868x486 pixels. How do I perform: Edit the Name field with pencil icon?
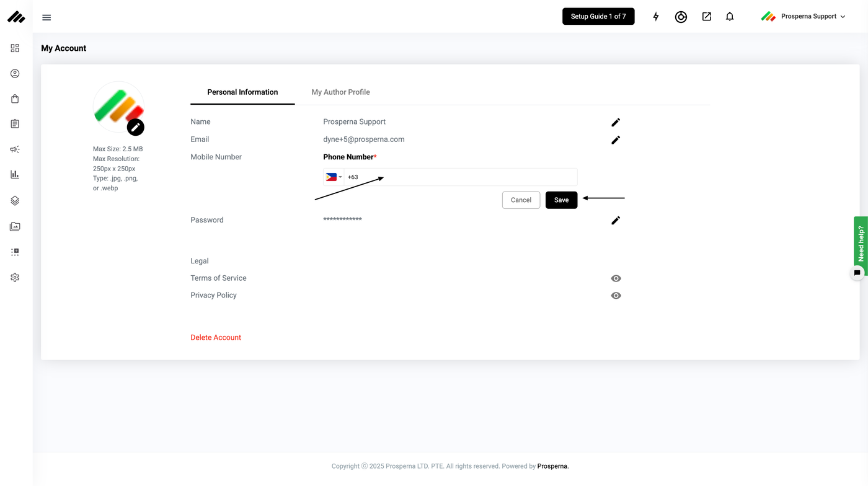pos(616,122)
